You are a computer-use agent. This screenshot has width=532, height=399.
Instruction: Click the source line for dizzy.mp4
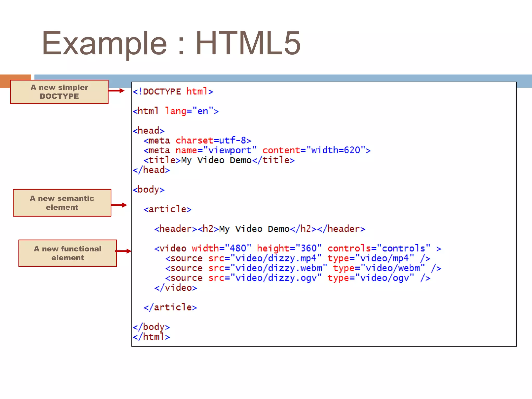tap(298, 258)
